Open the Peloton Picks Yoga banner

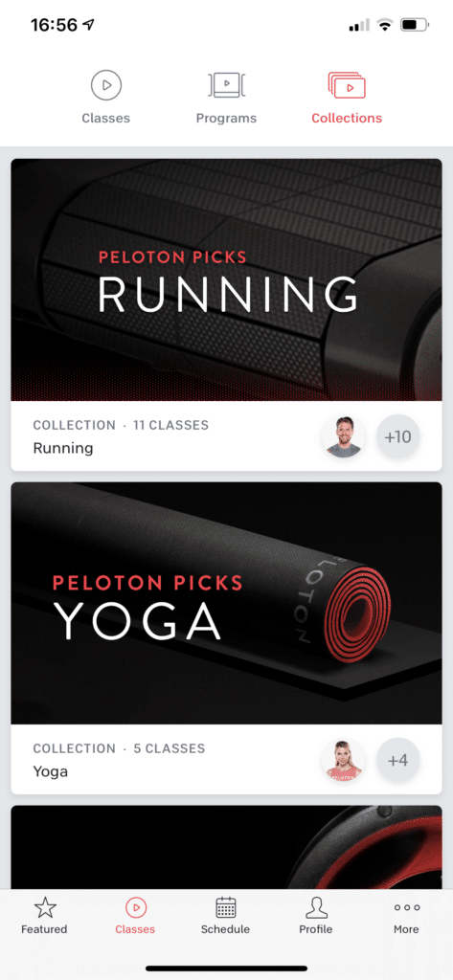(226, 603)
